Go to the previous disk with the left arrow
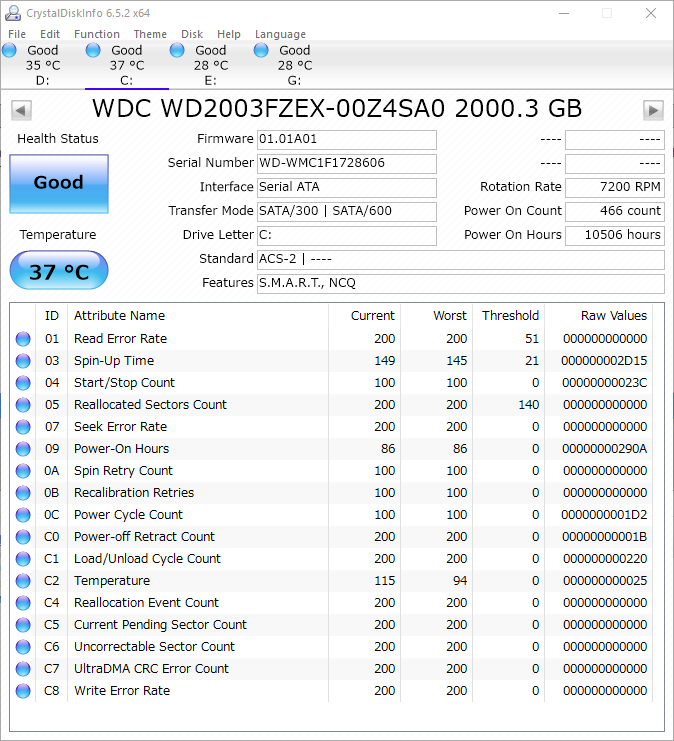 pos(21,111)
